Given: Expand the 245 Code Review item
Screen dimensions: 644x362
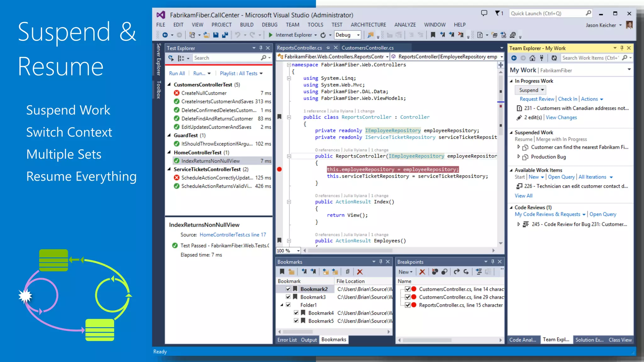Looking at the screenshot, I should pyautogui.click(x=519, y=224).
